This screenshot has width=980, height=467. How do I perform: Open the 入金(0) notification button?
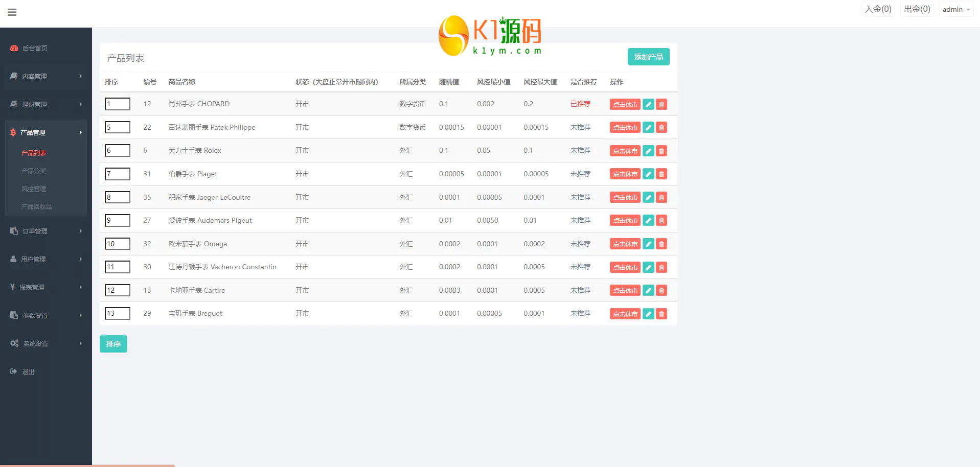[x=878, y=9]
